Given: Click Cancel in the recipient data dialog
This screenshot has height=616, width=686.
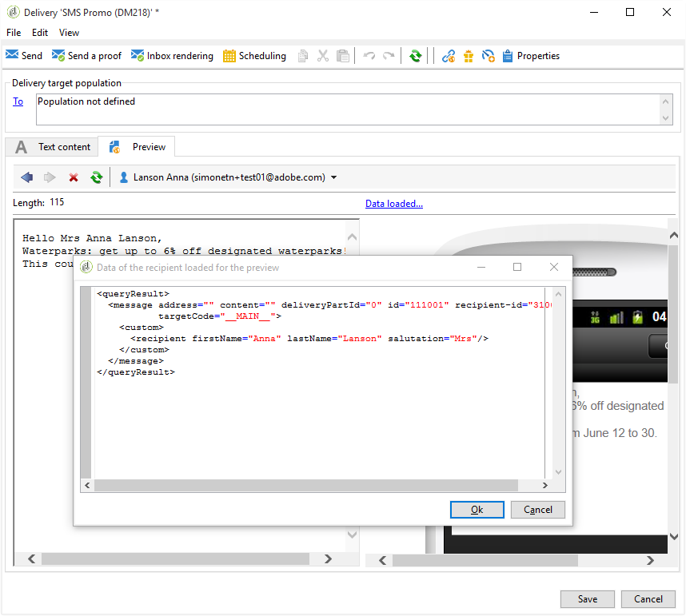Looking at the screenshot, I should click(x=538, y=510).
